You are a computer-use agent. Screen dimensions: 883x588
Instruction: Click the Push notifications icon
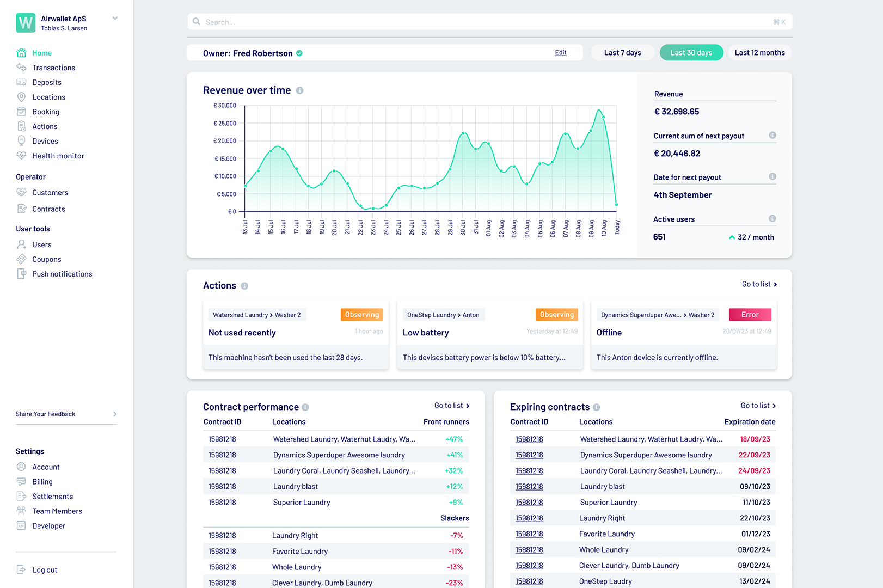tap(21, 274)
